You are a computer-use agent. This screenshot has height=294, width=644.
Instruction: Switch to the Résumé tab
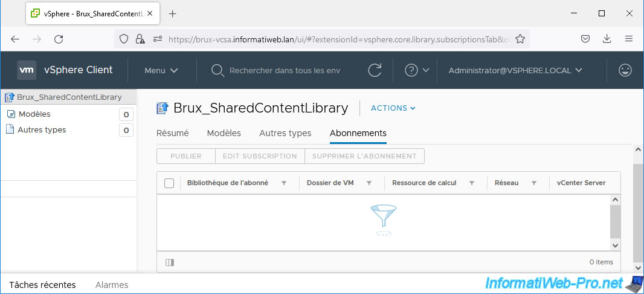pos(173,133)
